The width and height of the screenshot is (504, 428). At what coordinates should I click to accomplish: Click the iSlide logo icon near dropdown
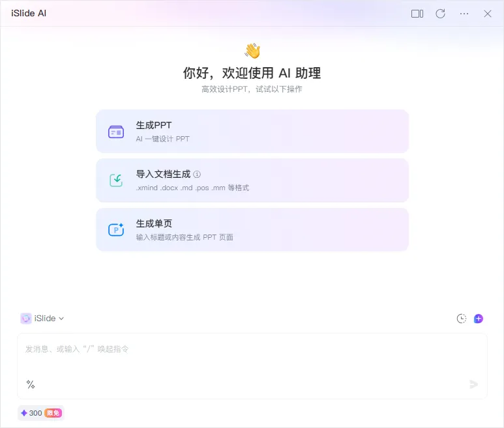click(x=25, y=318)
